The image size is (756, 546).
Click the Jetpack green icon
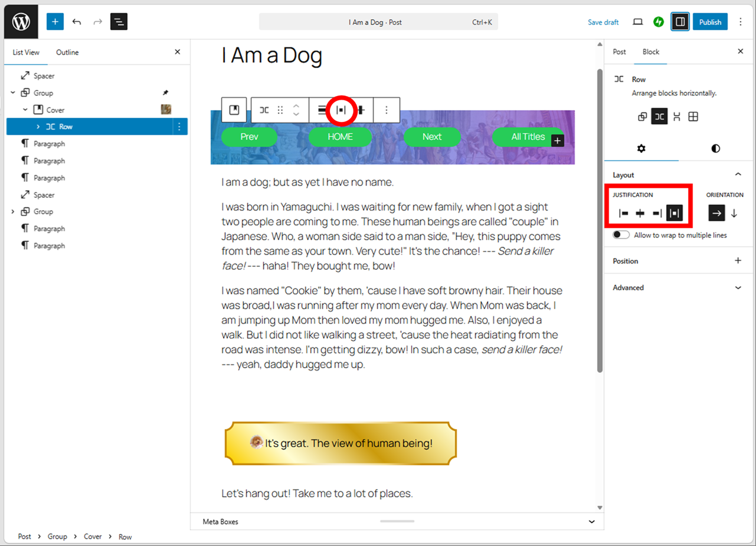click(x=659, y=22)
